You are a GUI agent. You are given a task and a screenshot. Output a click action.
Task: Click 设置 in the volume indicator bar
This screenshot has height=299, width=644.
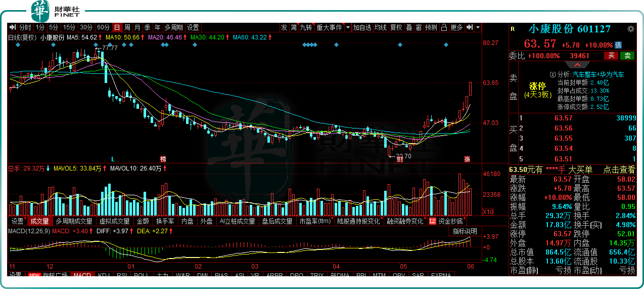click(18, 221)
